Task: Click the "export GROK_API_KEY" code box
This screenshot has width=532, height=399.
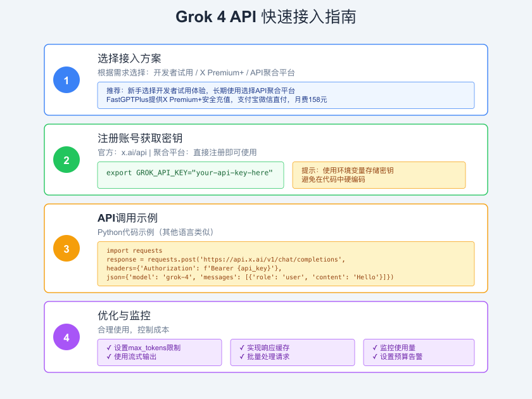Action: [x=191, y=175]
